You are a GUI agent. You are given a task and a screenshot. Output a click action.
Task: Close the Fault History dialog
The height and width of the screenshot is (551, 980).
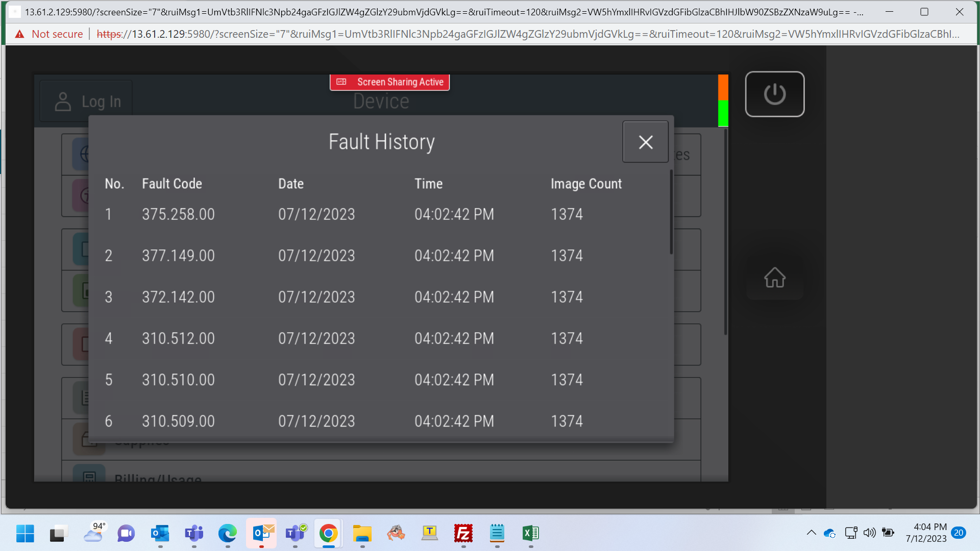pyautogui.click(x=646, y=142)
